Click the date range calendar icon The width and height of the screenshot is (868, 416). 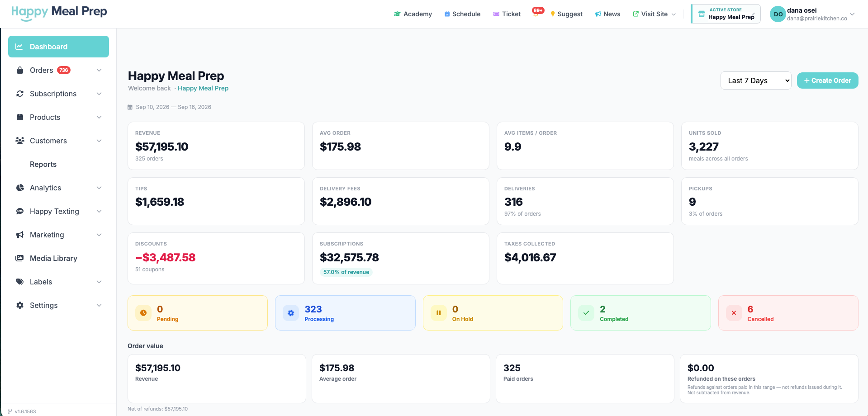pos(130,107)
